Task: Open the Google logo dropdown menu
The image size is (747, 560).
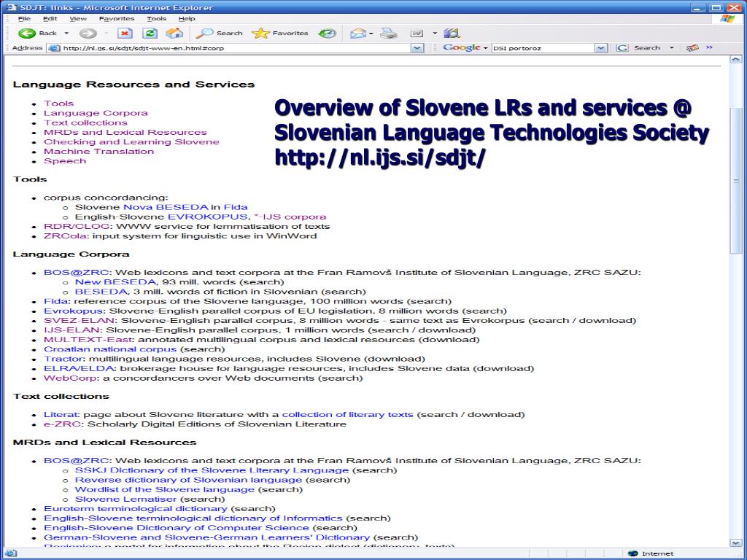Action: 485,47
